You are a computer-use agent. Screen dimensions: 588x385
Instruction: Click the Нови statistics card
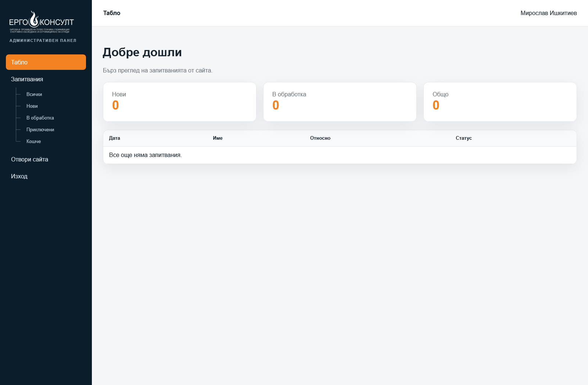click(x=180, y=102)
